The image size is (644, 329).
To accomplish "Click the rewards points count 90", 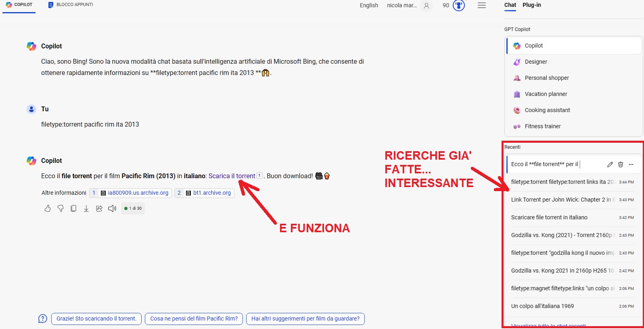I will coord(446,5).
